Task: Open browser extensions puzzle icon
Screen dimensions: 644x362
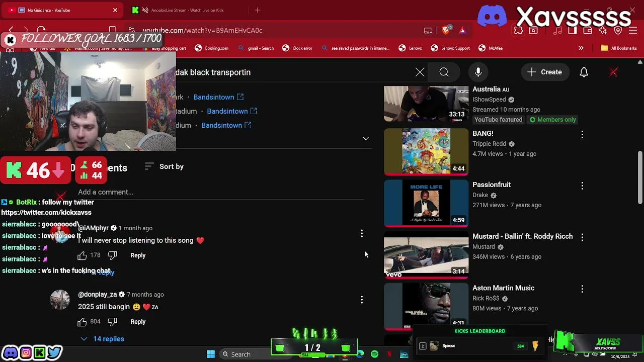Action: tap(518, 31)
